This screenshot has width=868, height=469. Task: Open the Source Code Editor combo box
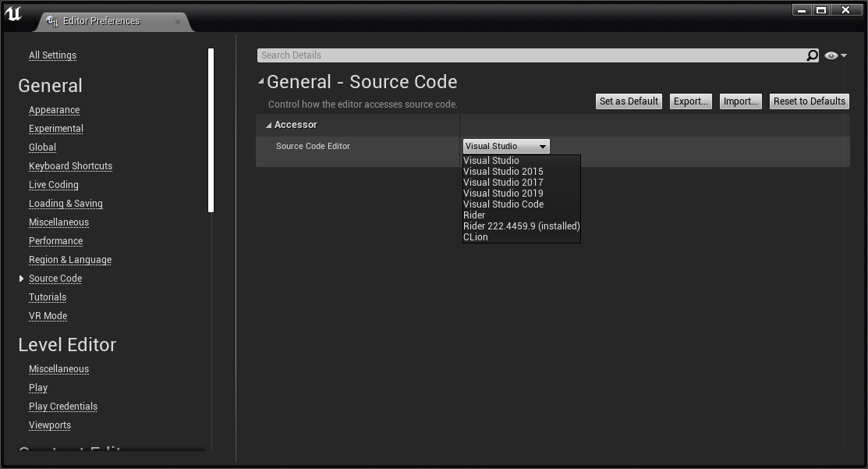coord(506,146)
